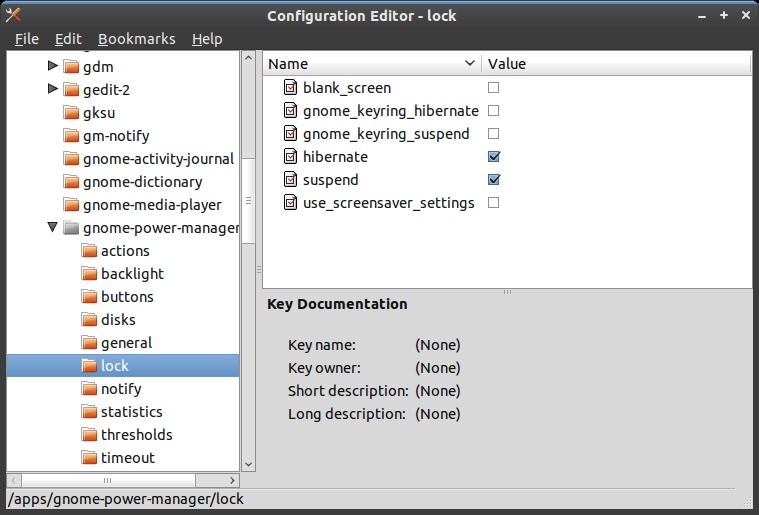Click the status bar path /apps/gnome-power-manager/lock

(126, 499)
